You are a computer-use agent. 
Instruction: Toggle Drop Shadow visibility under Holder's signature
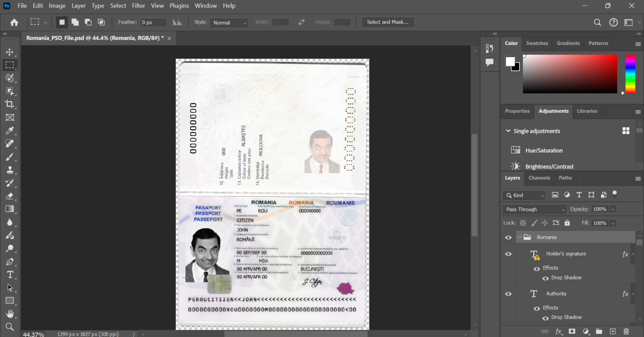coord(545,278)
